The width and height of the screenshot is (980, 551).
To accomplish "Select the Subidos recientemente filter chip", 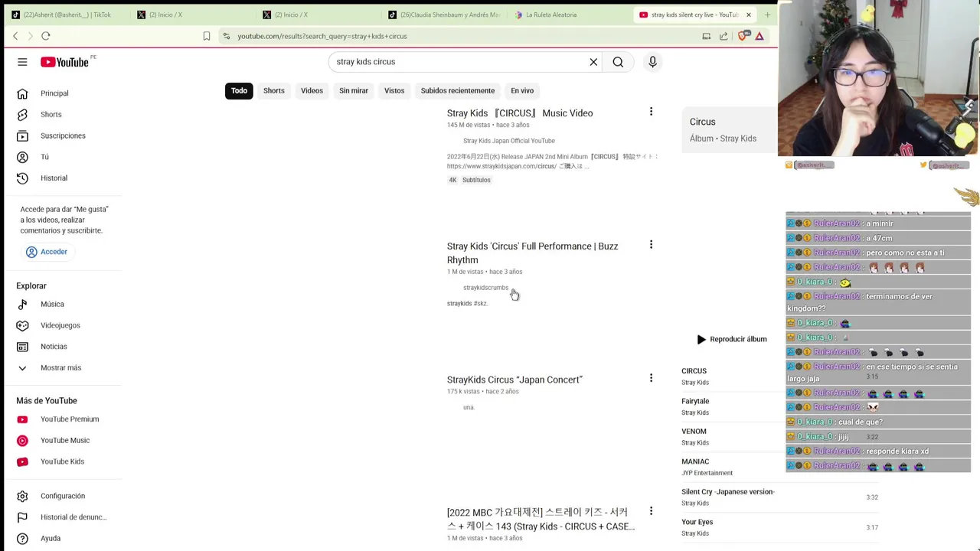I will click(x=457, y=90).
